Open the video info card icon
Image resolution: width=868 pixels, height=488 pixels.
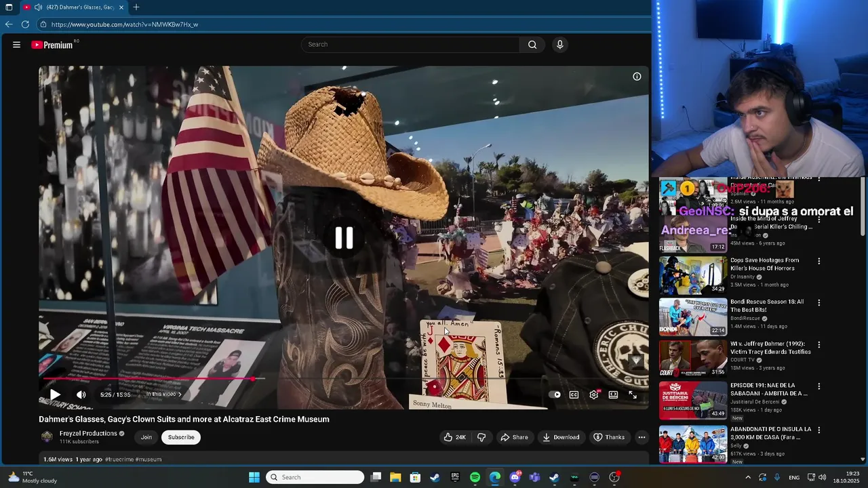[x=637, y=77]
